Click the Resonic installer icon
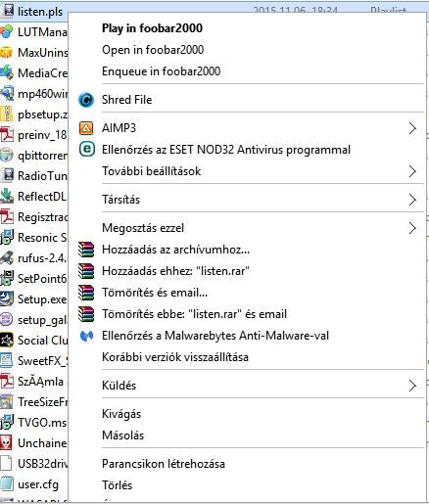The width and height of the screenshot is (429, 504). (x=7, y=238)
